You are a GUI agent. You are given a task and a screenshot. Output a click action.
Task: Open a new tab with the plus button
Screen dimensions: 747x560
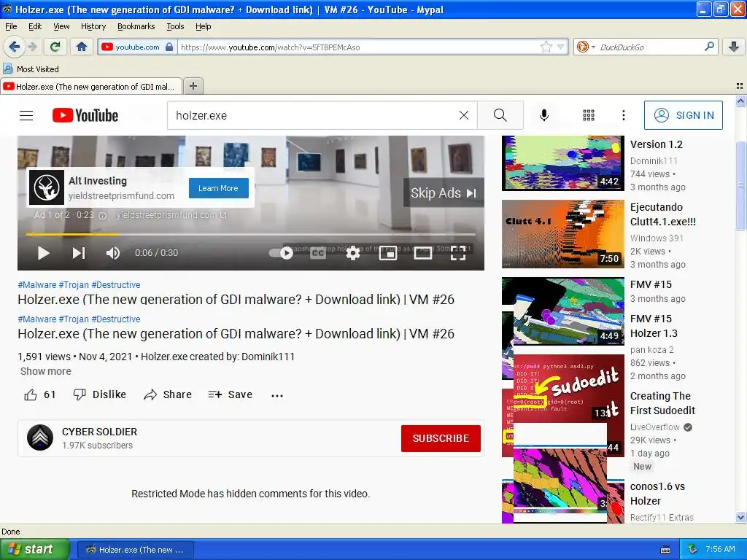pos(193,86)
